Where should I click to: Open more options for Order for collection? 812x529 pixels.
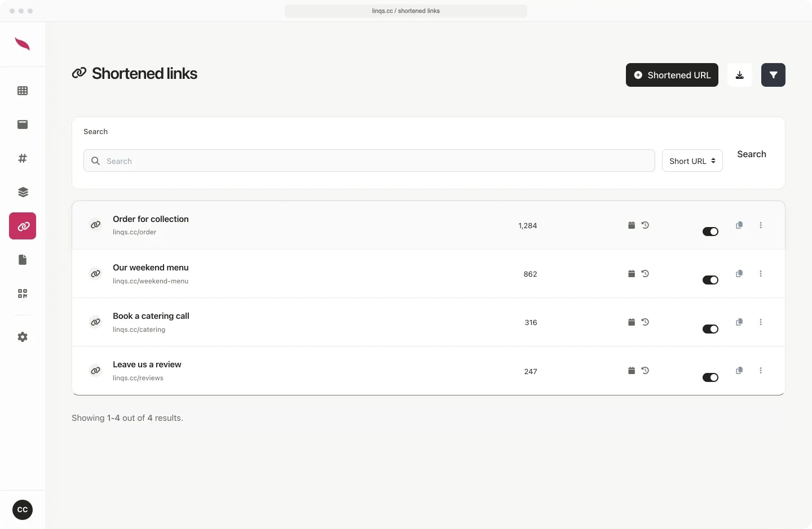coord(761,225)
